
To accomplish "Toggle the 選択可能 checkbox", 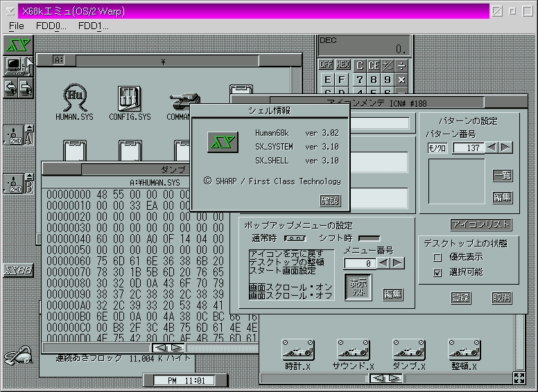I will coord(437,273).
